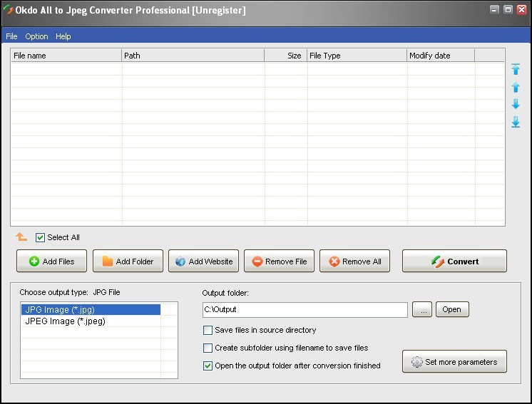This screenshot has width=532, height=404.
Task: Enable Create subfolder using filename option
Action: click(208, 348)
